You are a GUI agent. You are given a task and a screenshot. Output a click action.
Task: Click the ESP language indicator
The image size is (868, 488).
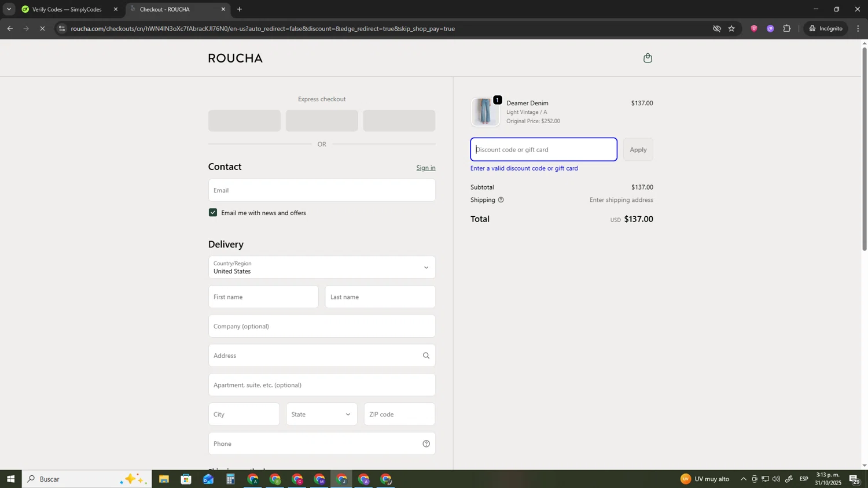point(804,479)
